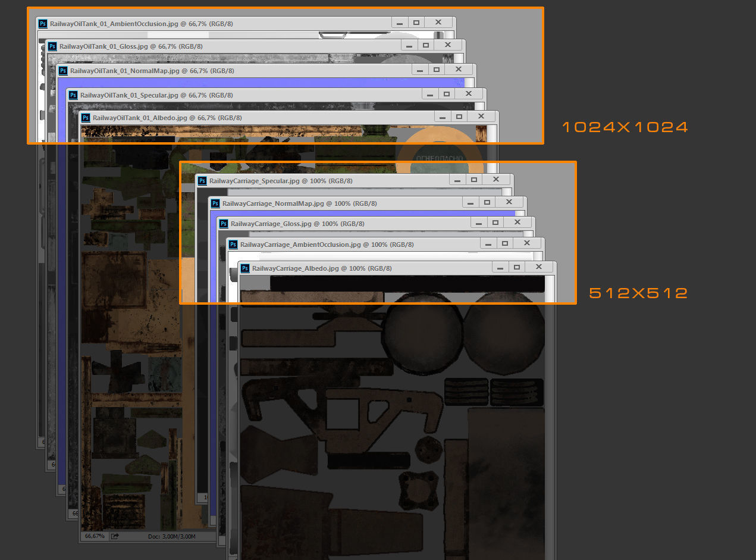The height and width of the screenshot is (560, 756).
Task: Maximize the RailwayCarriage_Specular window
Action: tap(474, 179)
